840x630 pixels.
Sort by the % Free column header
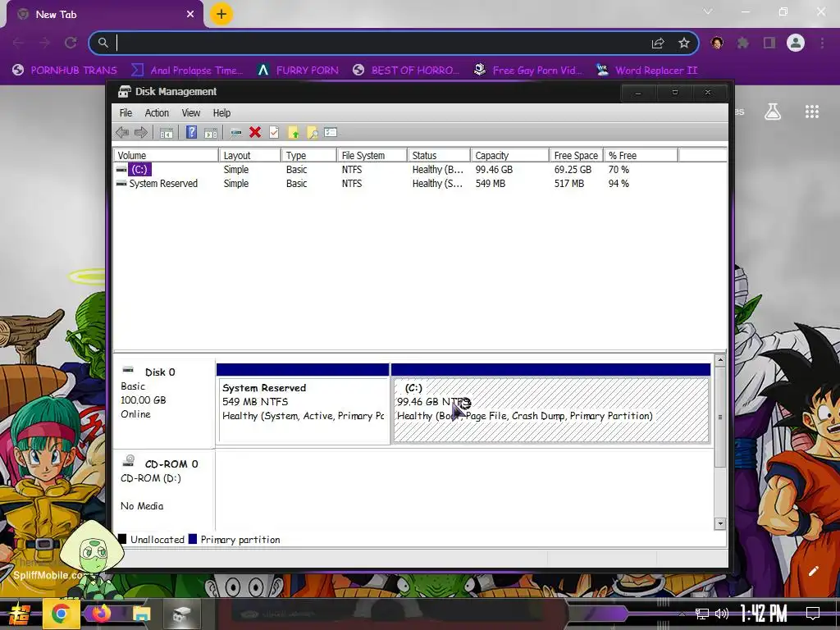click(641, 155)
